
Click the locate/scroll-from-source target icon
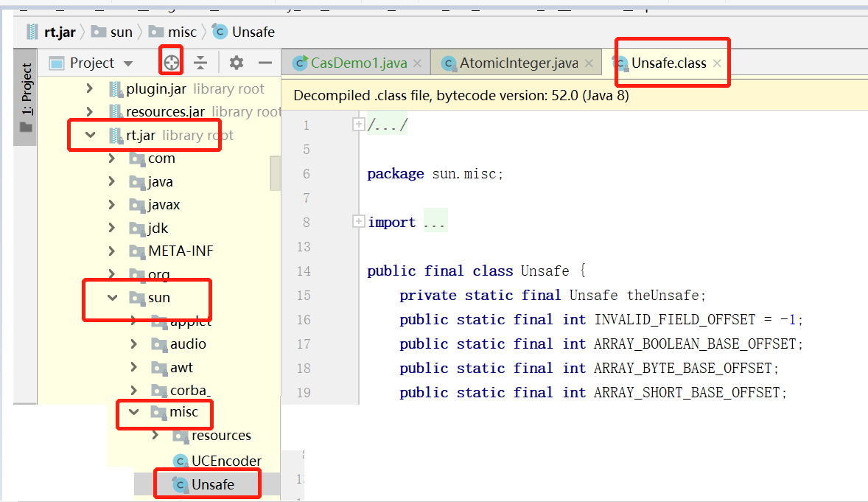click(171, 63)
